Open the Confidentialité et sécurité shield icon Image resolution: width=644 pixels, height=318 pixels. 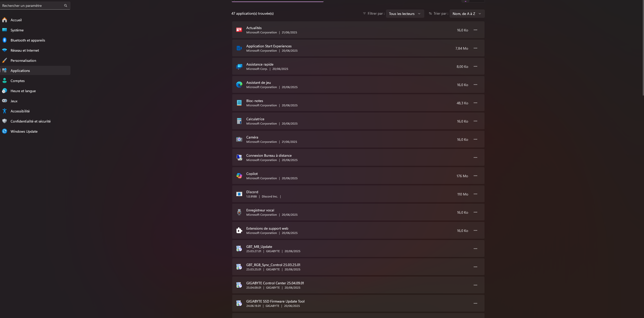pos(5,121)
